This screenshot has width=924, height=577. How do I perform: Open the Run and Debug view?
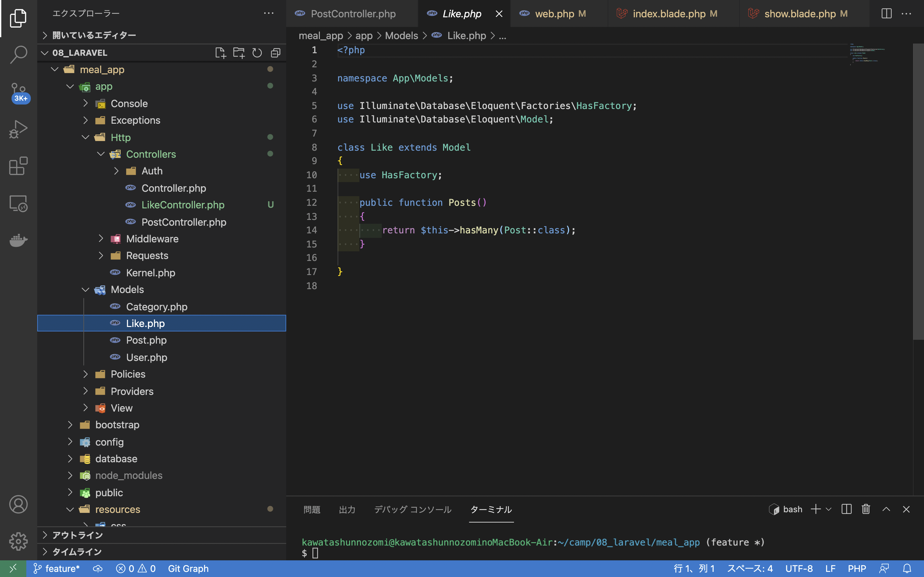pos(18,129)
